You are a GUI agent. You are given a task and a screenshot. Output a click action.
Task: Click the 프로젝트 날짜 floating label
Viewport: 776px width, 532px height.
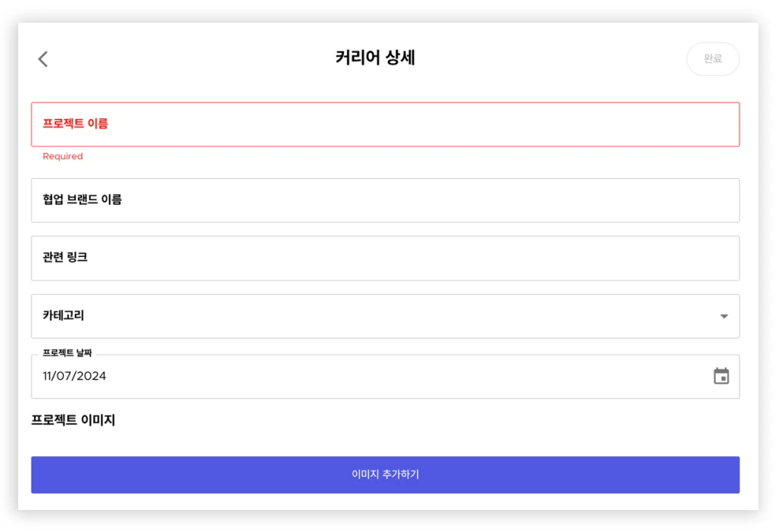[x=67, y=353]
